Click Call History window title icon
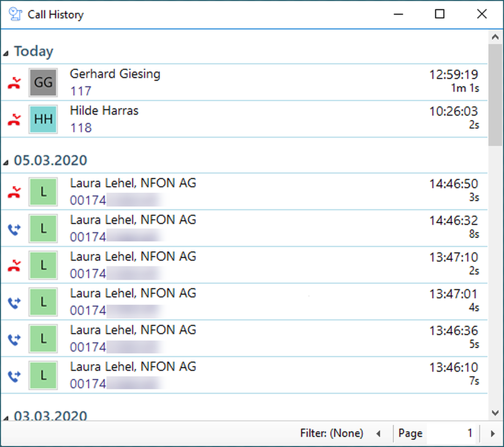Screen dimensions: 504x447 point(15,14)
